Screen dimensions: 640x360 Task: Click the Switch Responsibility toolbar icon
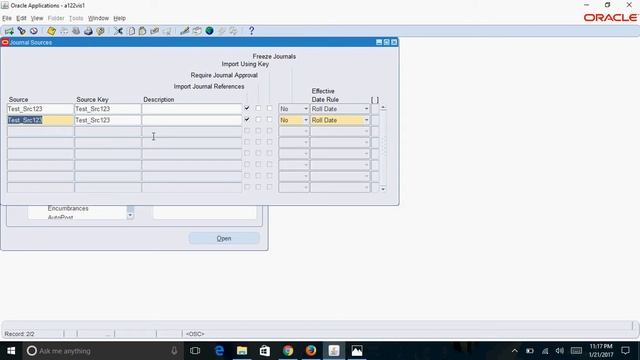(x=76, y=31)
